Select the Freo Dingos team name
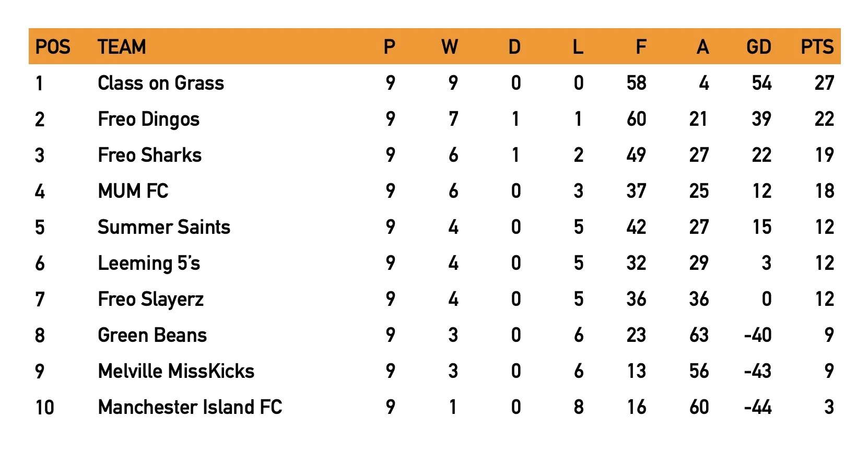The height and width of the screenshot is (452, 868). click(149, 120)
